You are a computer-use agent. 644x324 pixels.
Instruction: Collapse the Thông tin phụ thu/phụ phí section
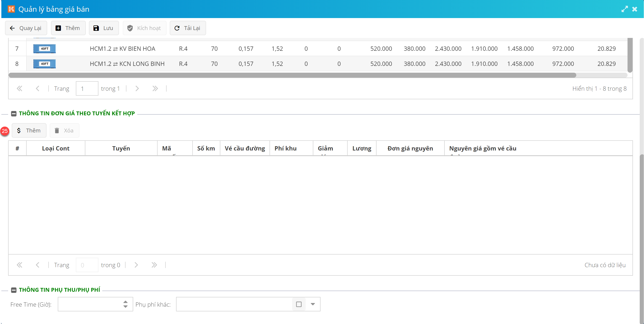point(14,290)
